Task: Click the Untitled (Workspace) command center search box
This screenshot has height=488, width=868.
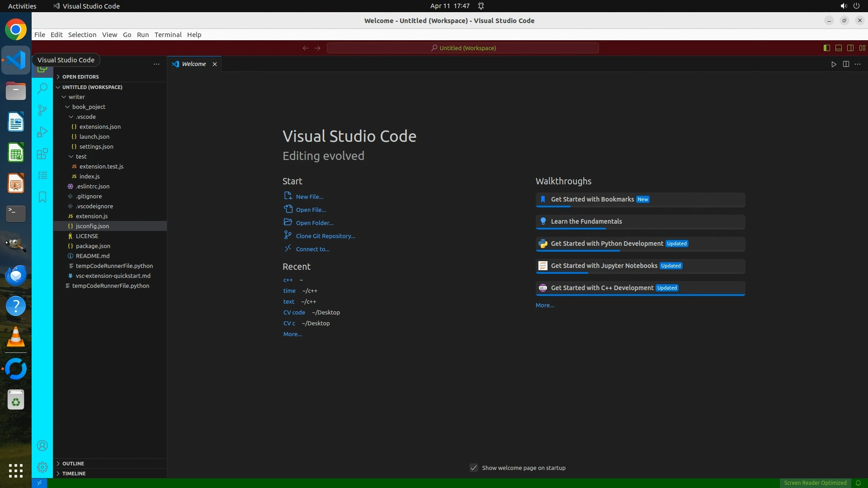Action: click(462, 48)
